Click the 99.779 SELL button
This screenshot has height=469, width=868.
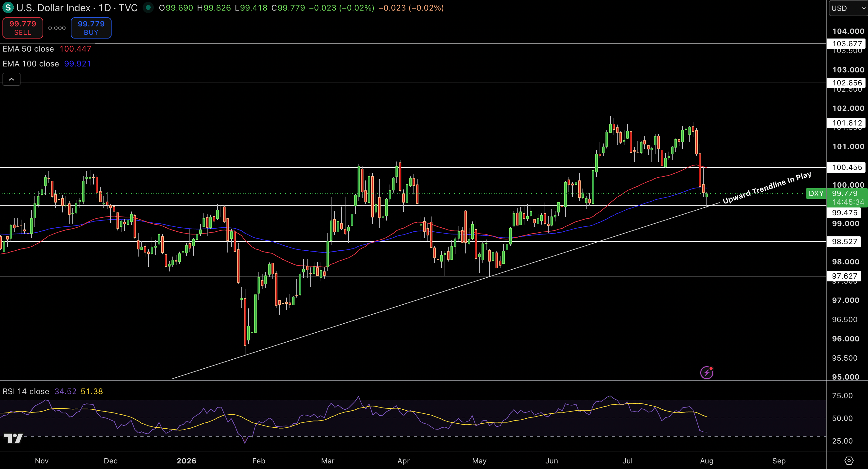tap(23, 28)
